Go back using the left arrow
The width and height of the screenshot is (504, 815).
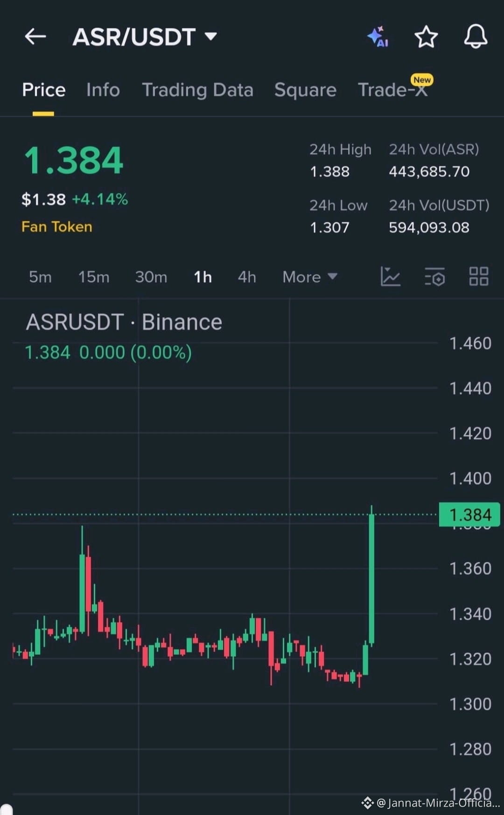[35, 36]
